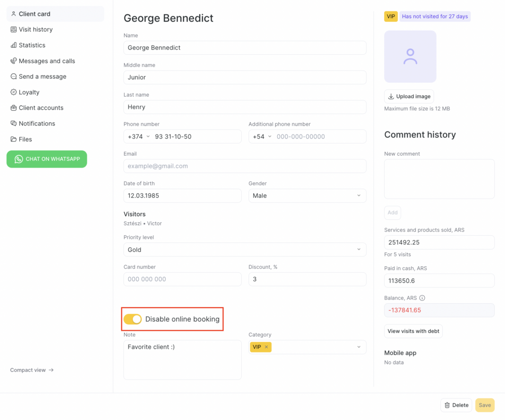Go to Send a message
This screenshot has height=420, width=505.
click(42, 76)
